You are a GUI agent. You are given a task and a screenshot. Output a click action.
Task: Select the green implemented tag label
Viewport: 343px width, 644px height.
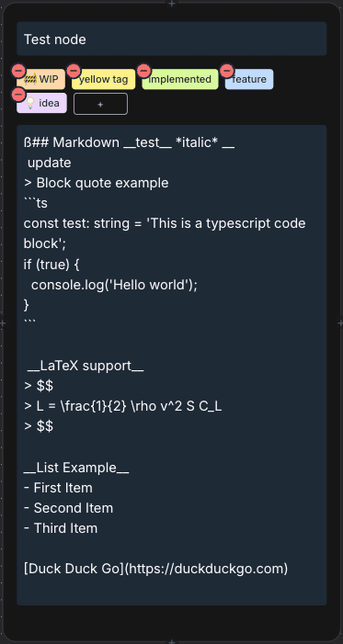click(179, 79)
